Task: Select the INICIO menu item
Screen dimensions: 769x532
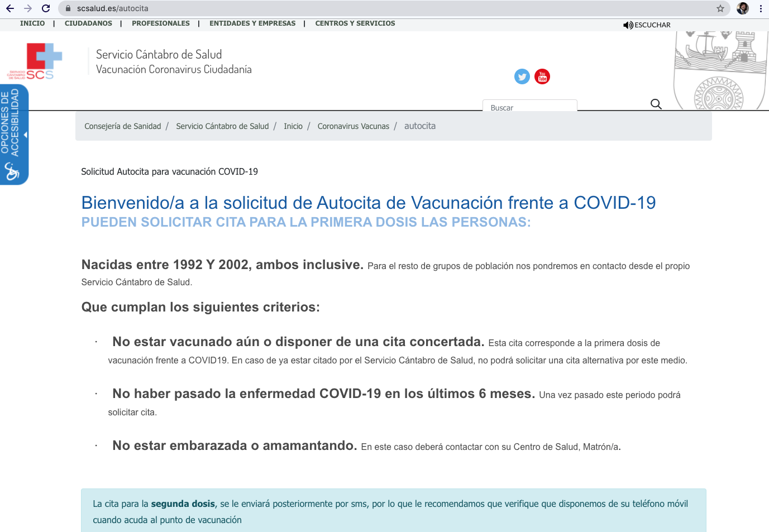Action: pos(32,23)
